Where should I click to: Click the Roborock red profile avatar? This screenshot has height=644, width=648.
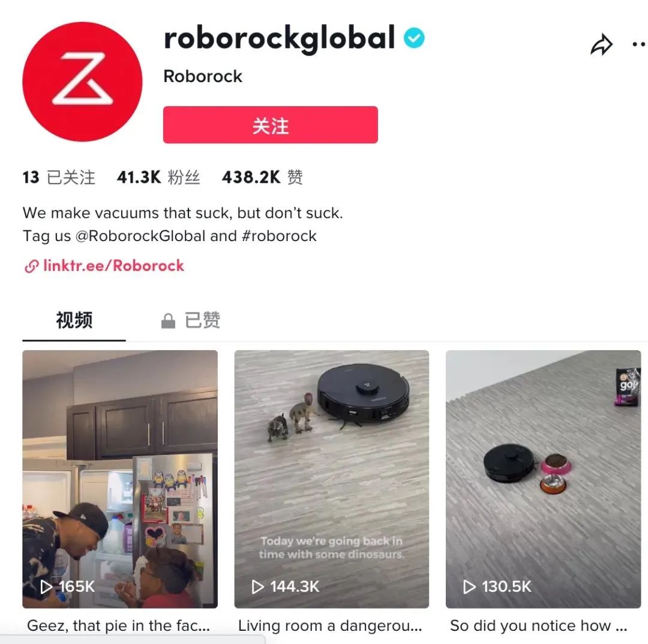82,82
